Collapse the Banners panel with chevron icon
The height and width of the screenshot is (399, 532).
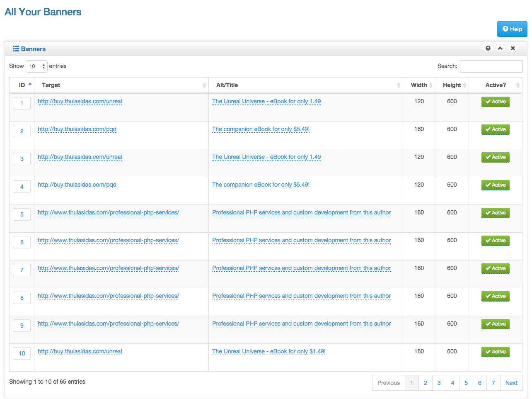point(501,48)
